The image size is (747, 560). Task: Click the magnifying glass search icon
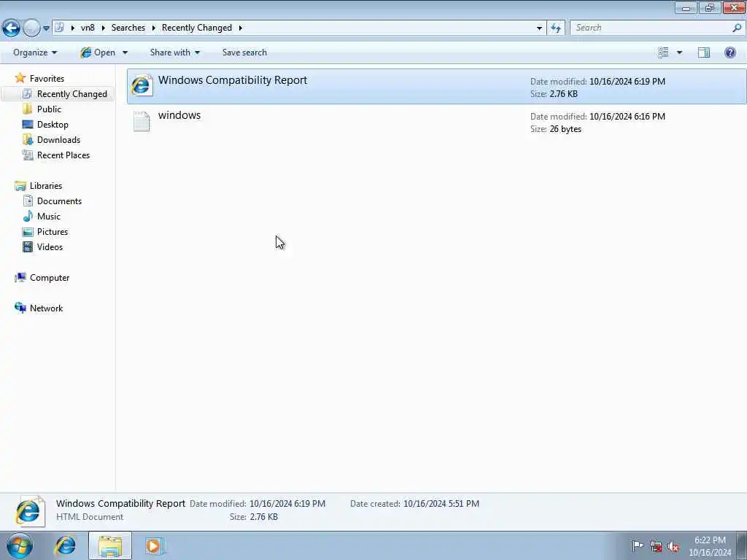[x=737, y=28]
